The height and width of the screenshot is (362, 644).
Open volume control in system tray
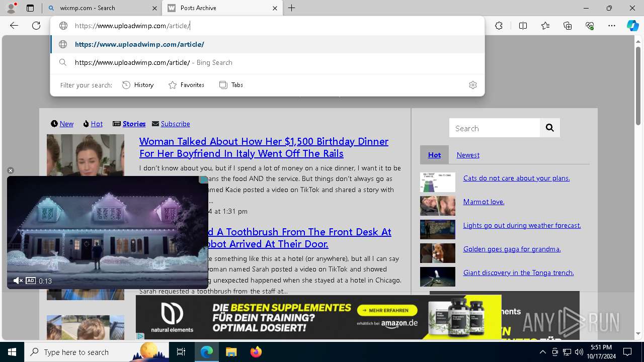coord(579,352)
